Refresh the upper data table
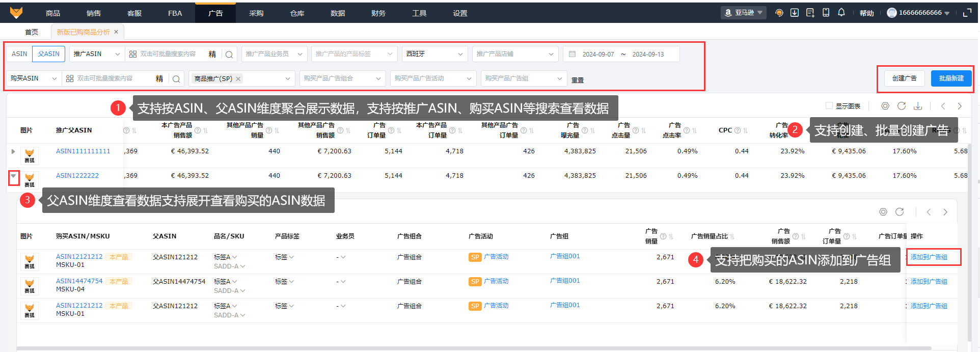 902,106
